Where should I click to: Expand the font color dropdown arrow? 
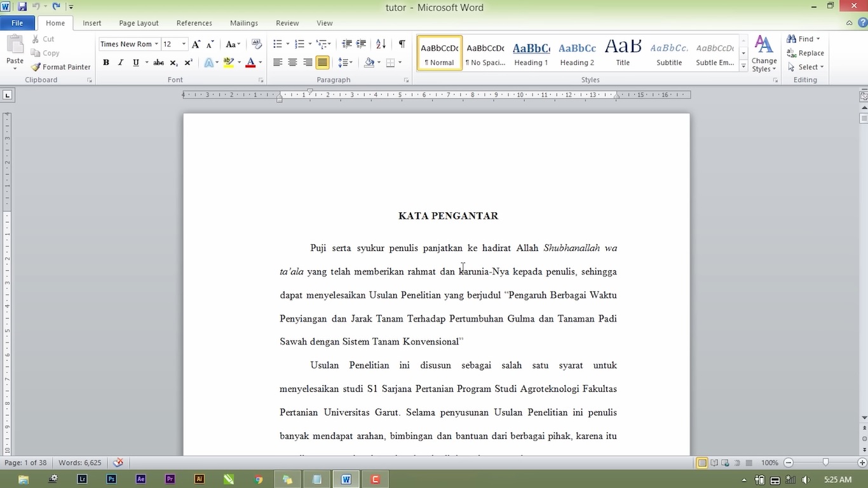(261, 62)
